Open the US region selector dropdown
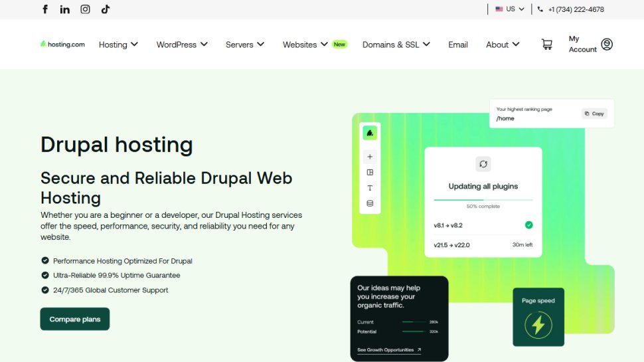The width and height of the screenshot is (644, 362). (510, 9)
